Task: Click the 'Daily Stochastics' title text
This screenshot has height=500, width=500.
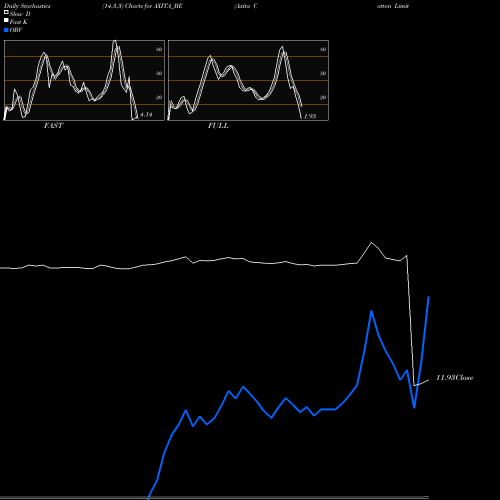Action: point(27,6)
